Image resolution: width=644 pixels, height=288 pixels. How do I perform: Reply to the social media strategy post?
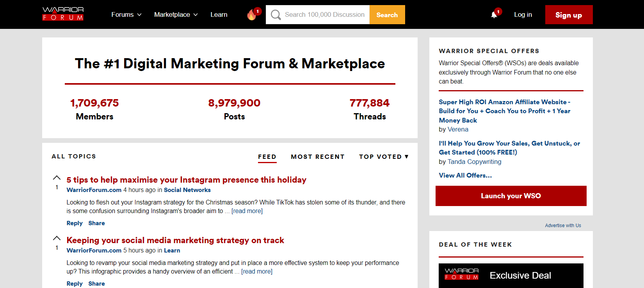pos(75,284)
